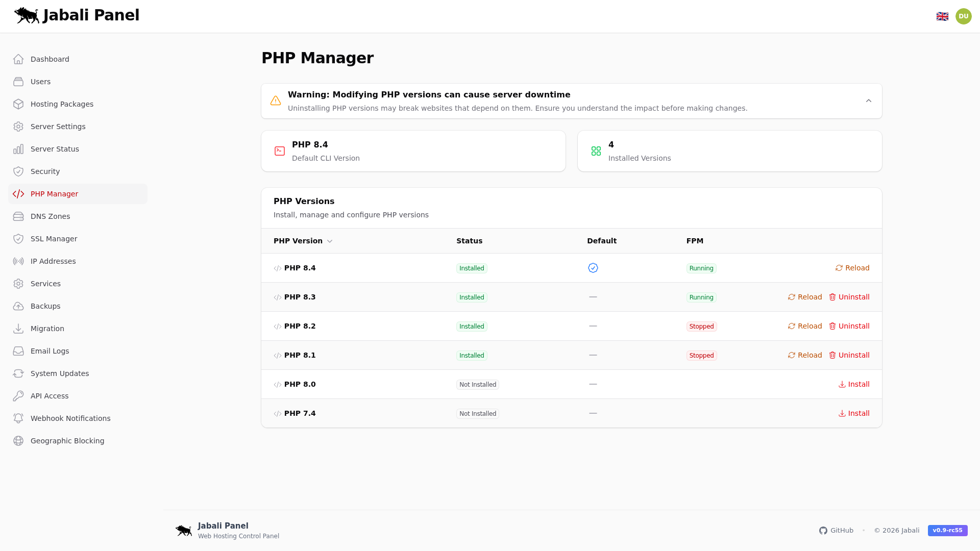Screen dimensions: 980x551
Task: Open the PHP Version sort dropdown
Action: pos(330,241)
